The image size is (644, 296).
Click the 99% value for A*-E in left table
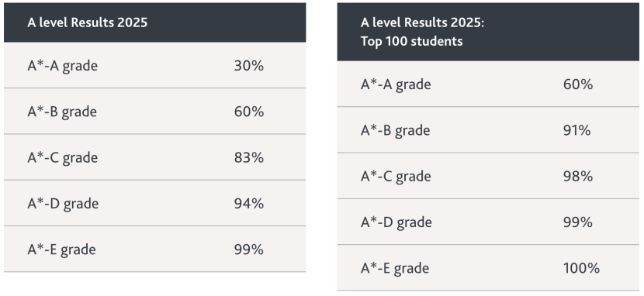(249, 250)
